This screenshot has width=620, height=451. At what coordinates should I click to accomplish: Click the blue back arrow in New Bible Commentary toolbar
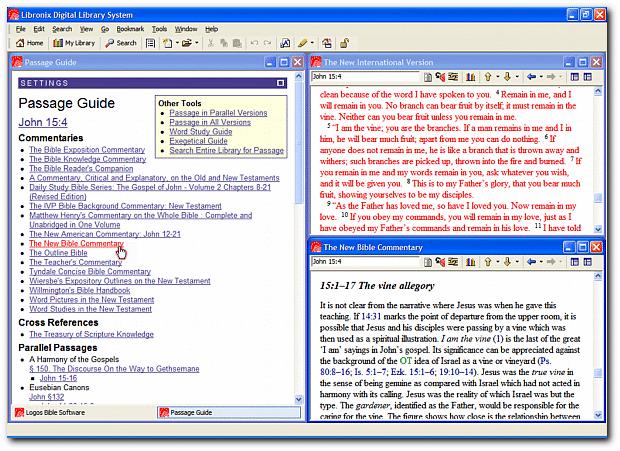(531, 262)
